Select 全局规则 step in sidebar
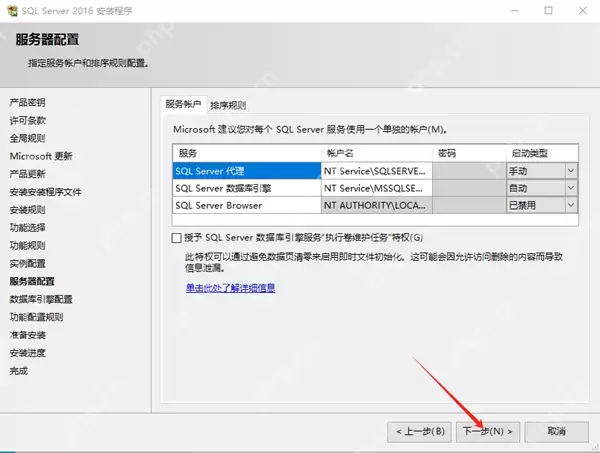This screenshot has height=453, width=600. click(x=28, y=138)
